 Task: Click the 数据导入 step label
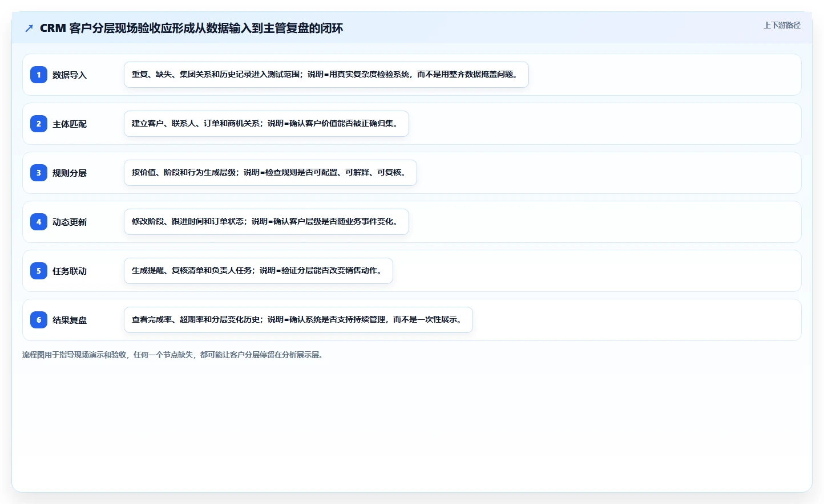pos(70,75)
